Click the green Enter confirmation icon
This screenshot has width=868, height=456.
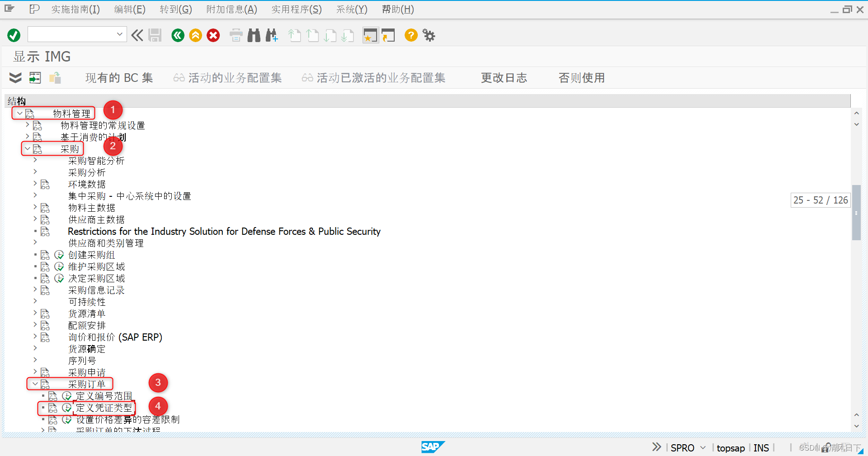tap(14, 35)
